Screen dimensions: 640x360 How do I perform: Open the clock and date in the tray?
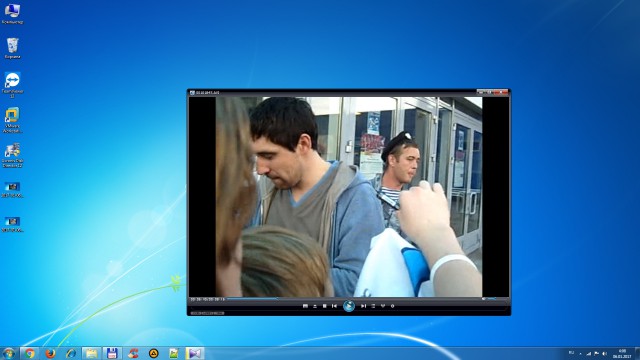622,353
